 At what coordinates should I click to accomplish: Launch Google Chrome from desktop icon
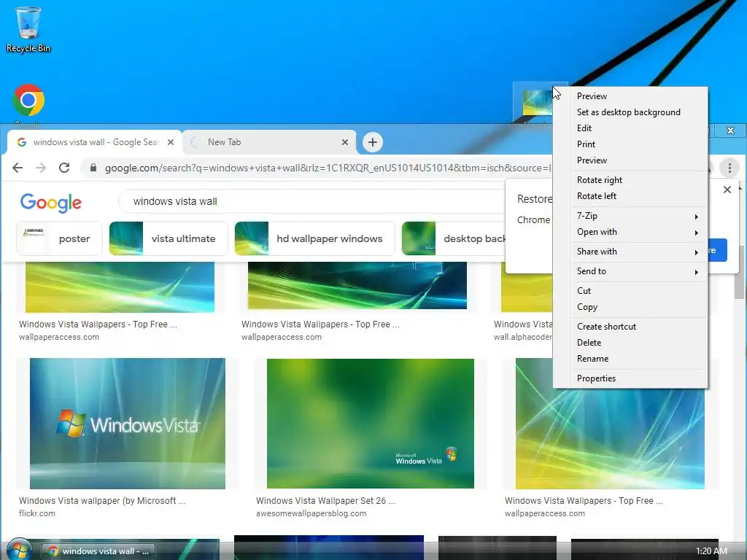[28, 101]
